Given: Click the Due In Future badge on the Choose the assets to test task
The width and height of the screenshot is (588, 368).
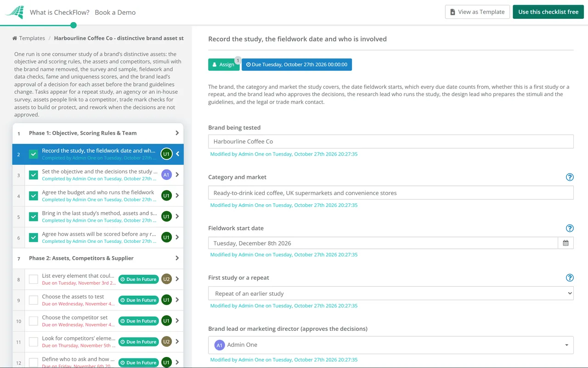Looking at the screenshot, I should click(138, 300).
